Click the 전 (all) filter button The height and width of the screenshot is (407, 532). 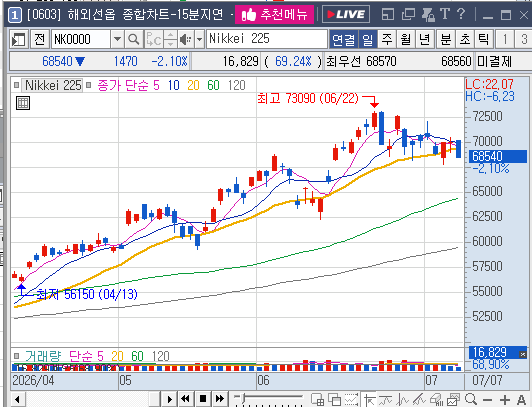point(40,39)
